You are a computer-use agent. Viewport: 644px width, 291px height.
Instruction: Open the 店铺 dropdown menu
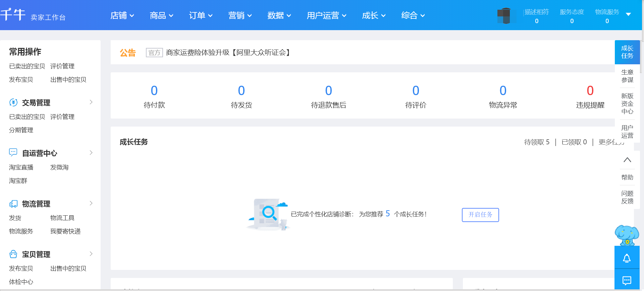tap(122, 15)
